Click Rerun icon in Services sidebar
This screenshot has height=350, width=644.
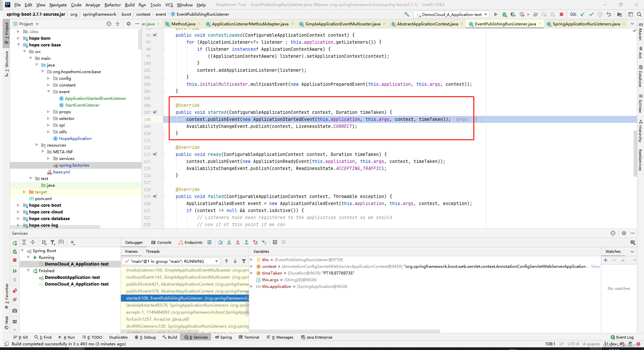pyautogui.click(x=15, y=243)
